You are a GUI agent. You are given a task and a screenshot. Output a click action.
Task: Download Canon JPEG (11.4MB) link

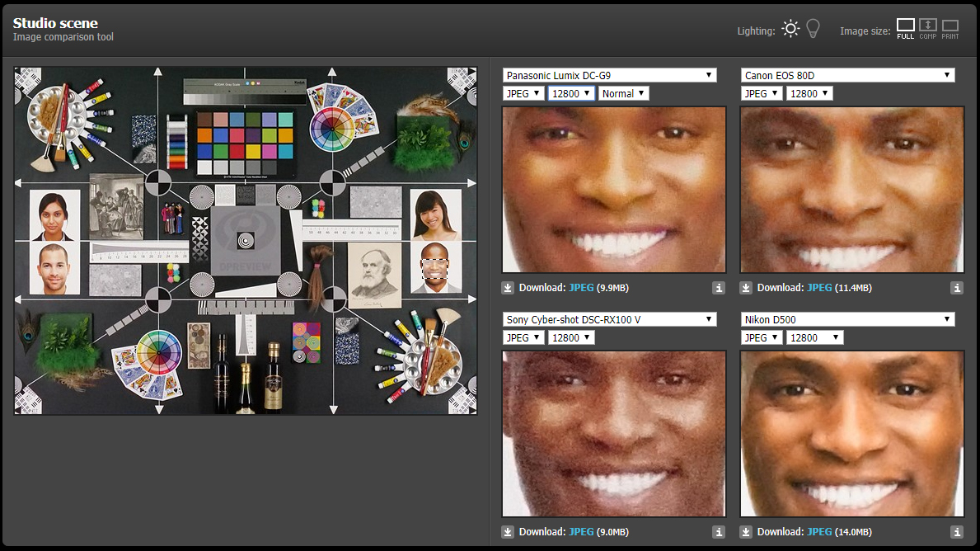click(x=819, y=288)
